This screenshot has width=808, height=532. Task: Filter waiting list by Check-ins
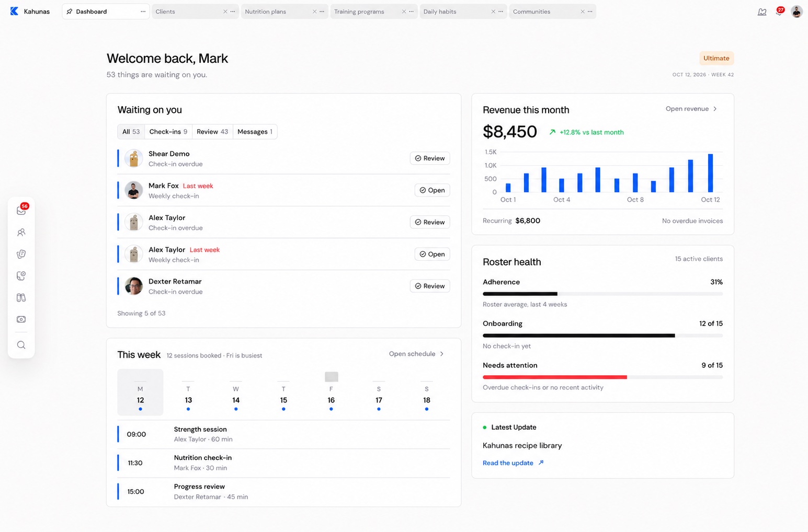click(x=168, y=132)
